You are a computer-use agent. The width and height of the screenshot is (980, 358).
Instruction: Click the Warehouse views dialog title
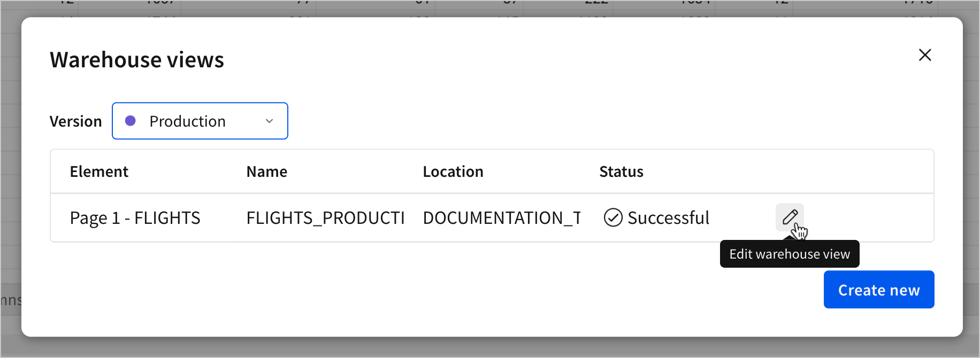136,59
